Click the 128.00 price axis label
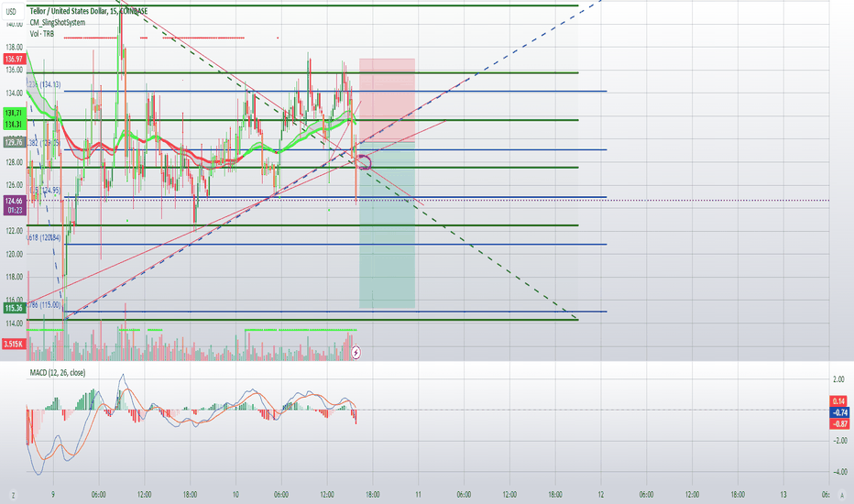Viewport: 854px width, 504px height. coord(14,162)
